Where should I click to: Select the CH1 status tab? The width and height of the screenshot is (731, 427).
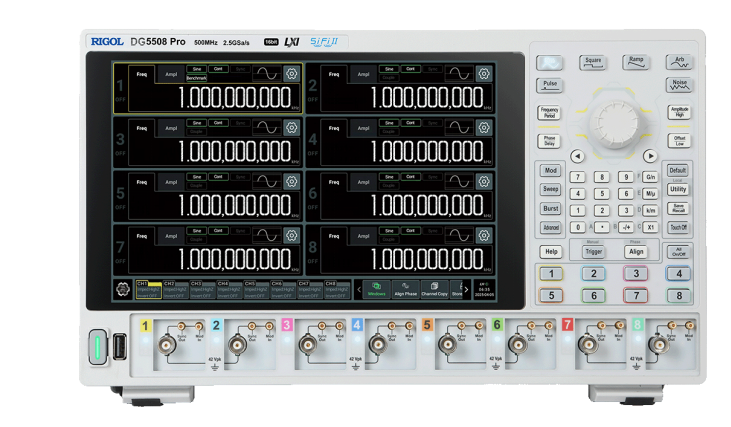point(148,289)
